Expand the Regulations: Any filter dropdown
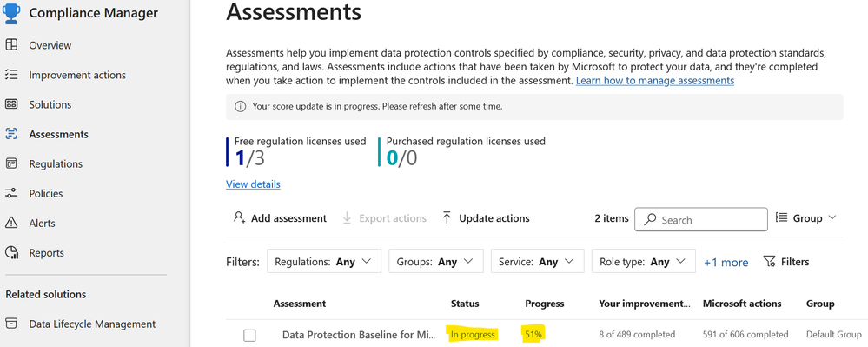The width and height of the screenshot is (868, 347). pyautogui.click(x=324, y=261)
